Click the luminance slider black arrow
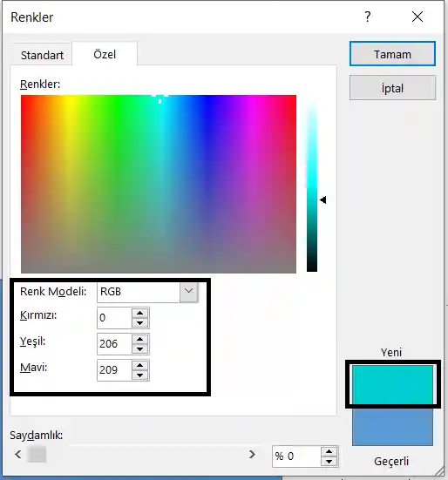The width and height of the screenshot is (448, 480). tap(323, 199)
